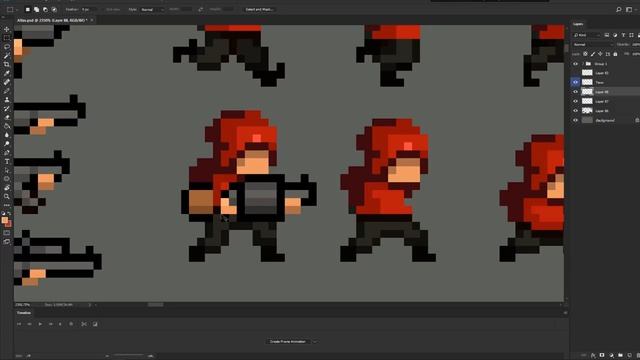Hide Layer 87
Screen dimensions: 640x360
tap(576, 101)
